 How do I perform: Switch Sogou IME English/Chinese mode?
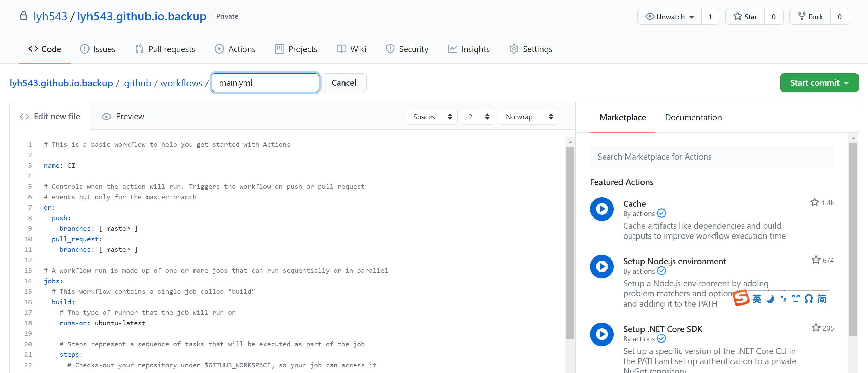coord(757,299)
